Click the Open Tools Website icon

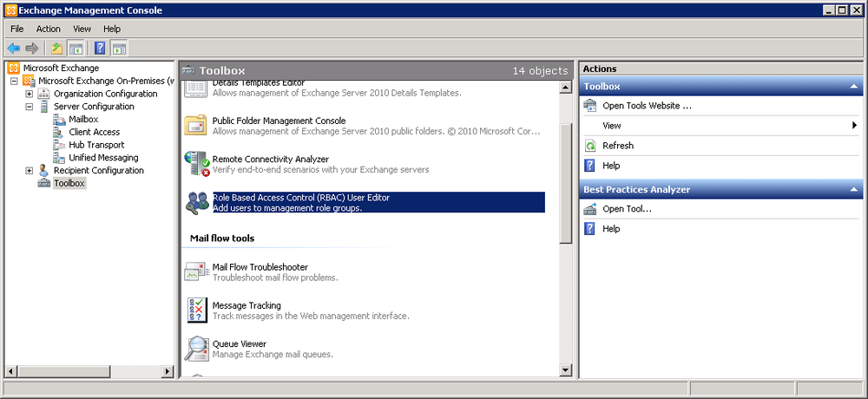pos(590,106)
